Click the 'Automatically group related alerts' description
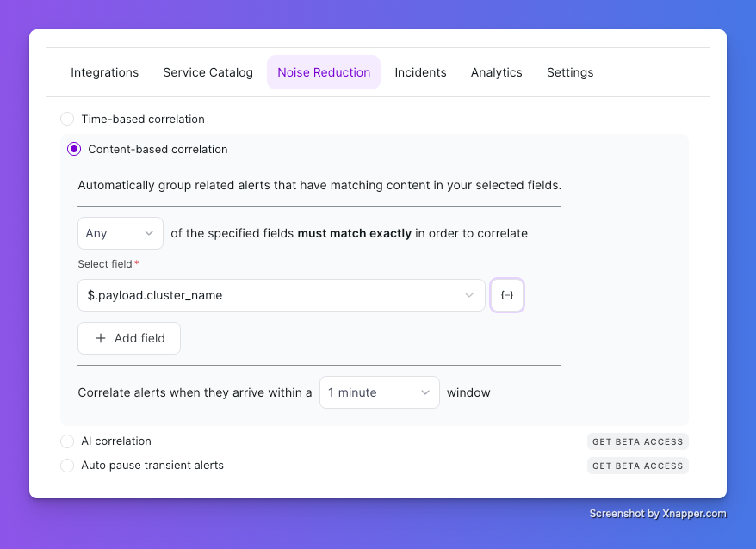This screenshot has width=756, height=549. [x=319, y=186]
